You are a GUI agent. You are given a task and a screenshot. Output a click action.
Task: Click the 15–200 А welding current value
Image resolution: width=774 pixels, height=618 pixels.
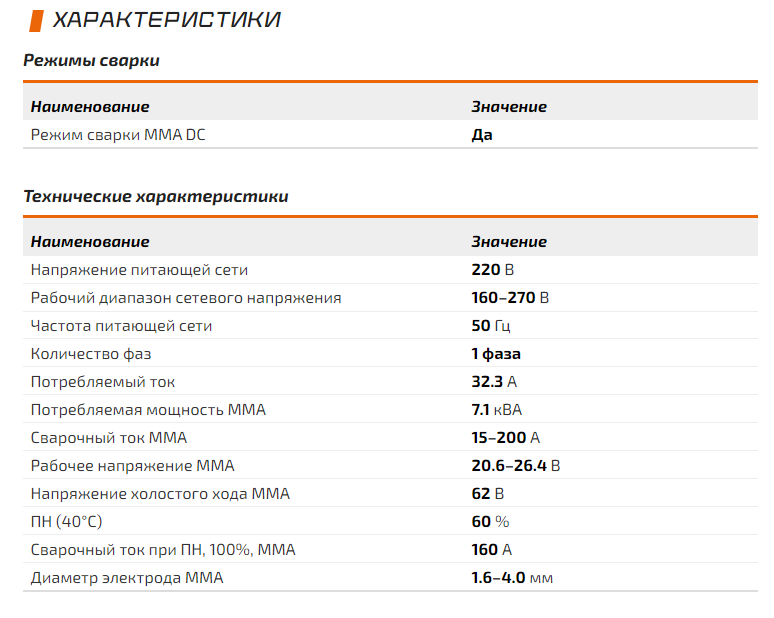tap(505, 438)
